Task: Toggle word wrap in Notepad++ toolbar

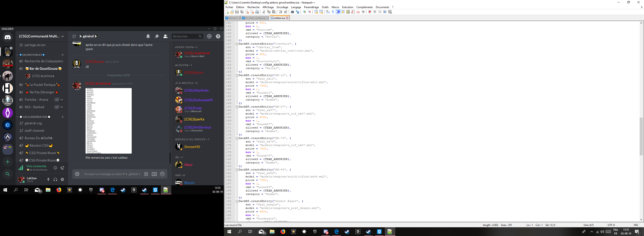Action: click(x=328, y=12)
